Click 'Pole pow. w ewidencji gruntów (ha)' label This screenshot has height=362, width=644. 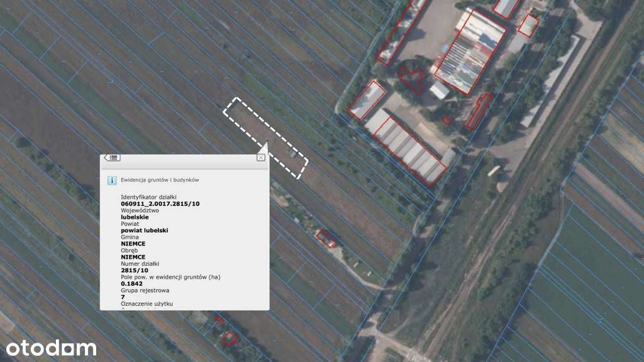170,277
